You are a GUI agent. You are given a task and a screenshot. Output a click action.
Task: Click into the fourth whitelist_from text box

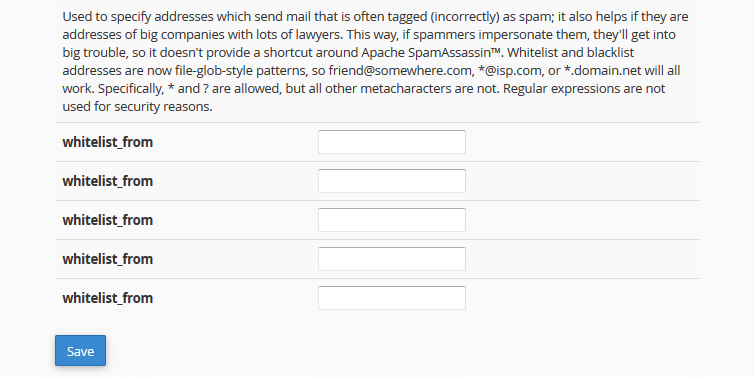coord(391,259)
